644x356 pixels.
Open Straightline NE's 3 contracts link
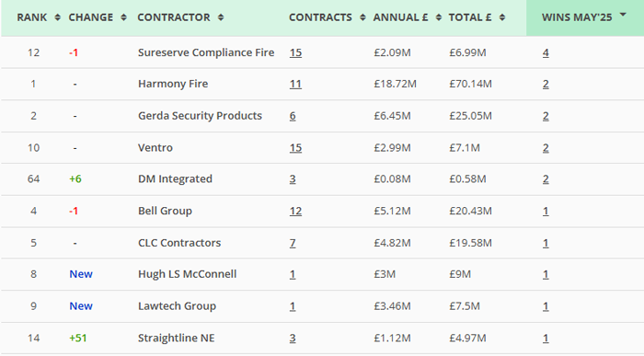coord(293,339)
